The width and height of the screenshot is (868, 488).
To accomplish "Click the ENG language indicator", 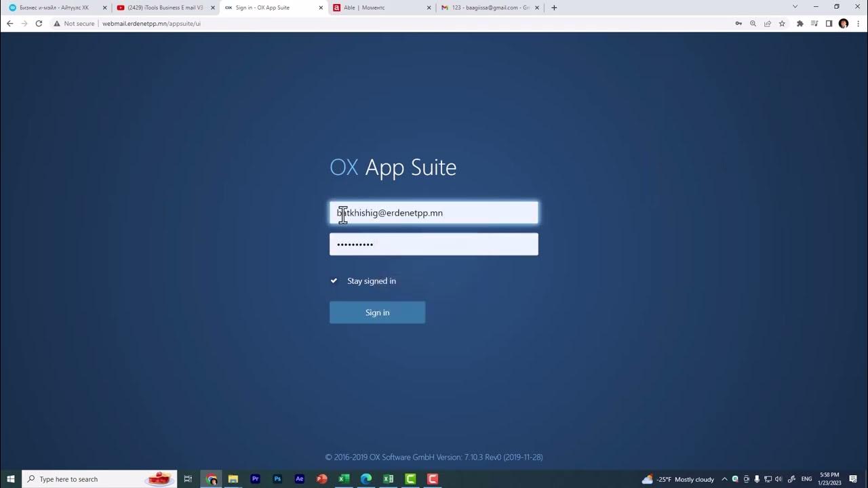I will coord(806,479).
